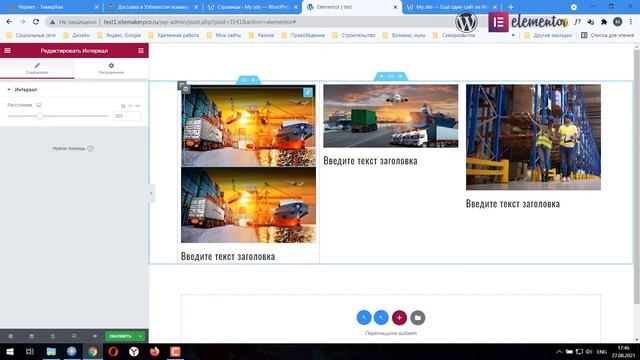The height and width of the screenshot is (360, 640).
Task: Open File Explorer from the taskbar
Action: 51,351
